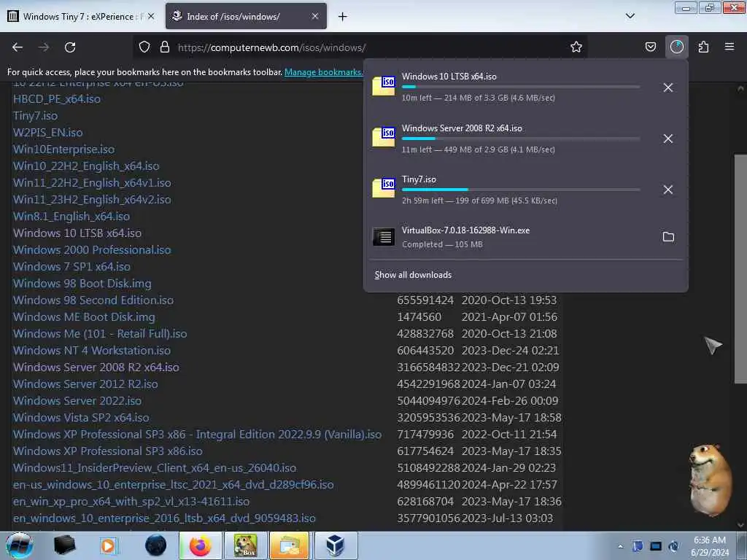Click the Windows 10 LTSB download progress bar
747x560 pixels.
pos(521,87)
